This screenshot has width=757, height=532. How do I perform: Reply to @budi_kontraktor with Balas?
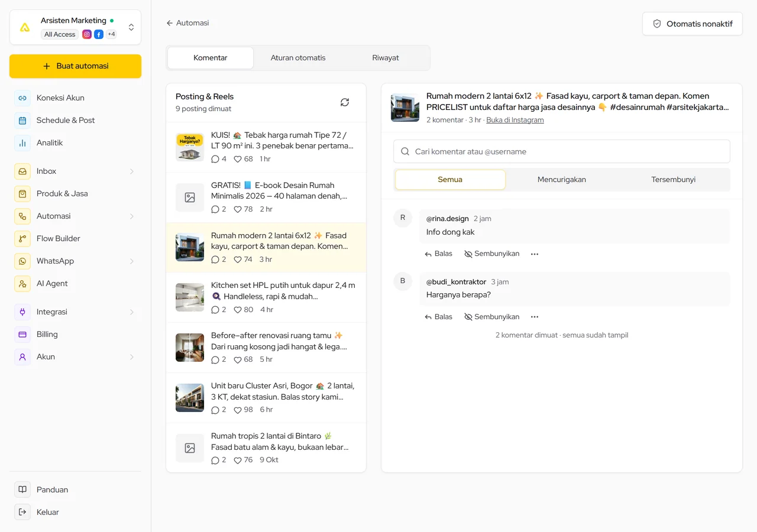[x=438, y=317]
